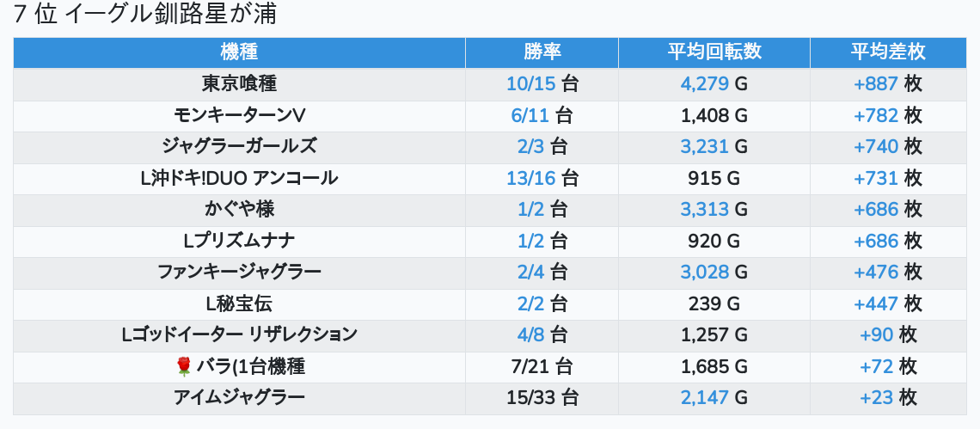Click the +887 average difference link

875,84
